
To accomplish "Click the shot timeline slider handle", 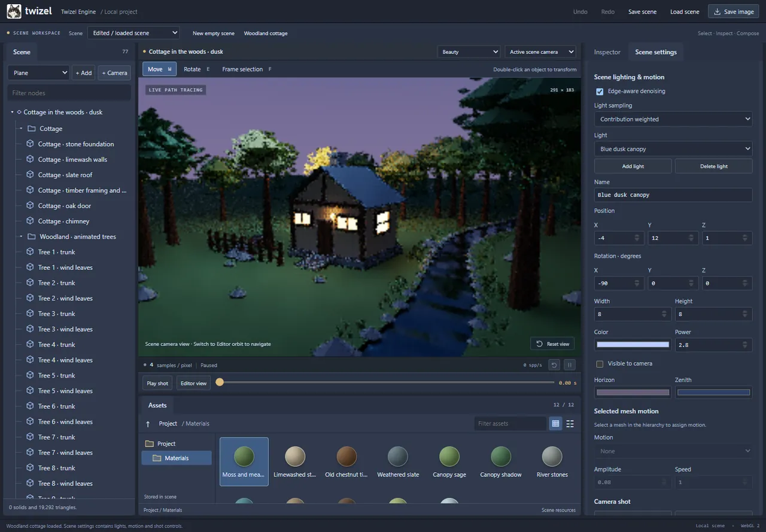I will coord(220,382).
